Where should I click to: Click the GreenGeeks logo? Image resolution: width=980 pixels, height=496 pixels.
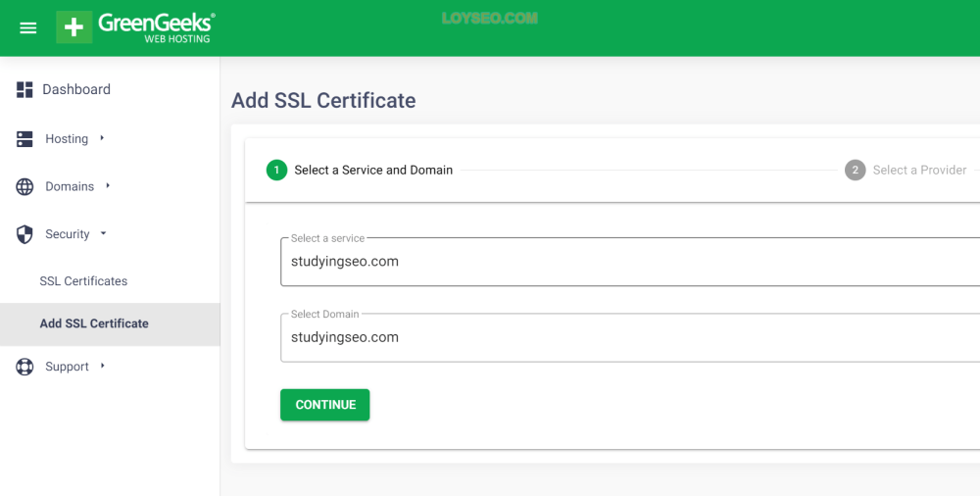coord(135,27)
